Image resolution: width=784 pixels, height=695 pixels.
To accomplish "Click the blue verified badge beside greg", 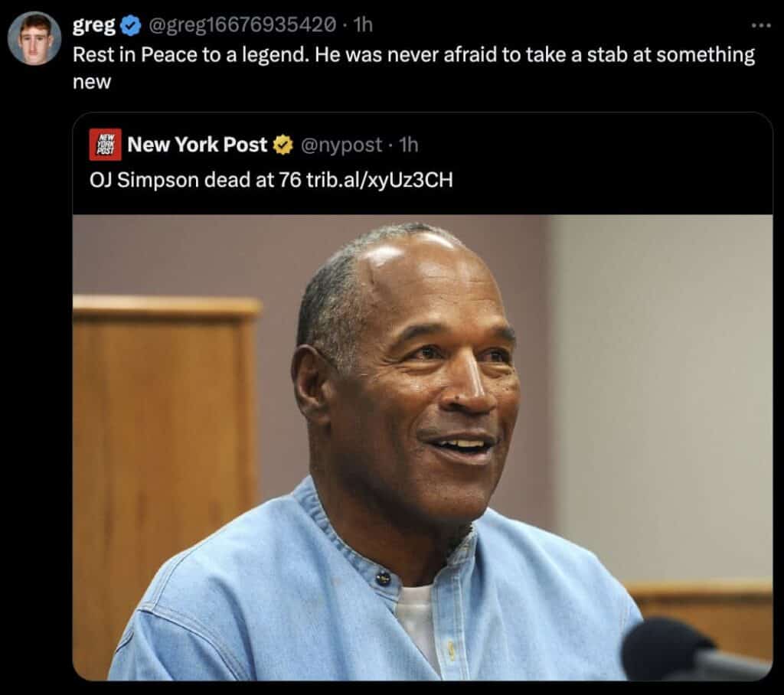I will click(131, 25).
